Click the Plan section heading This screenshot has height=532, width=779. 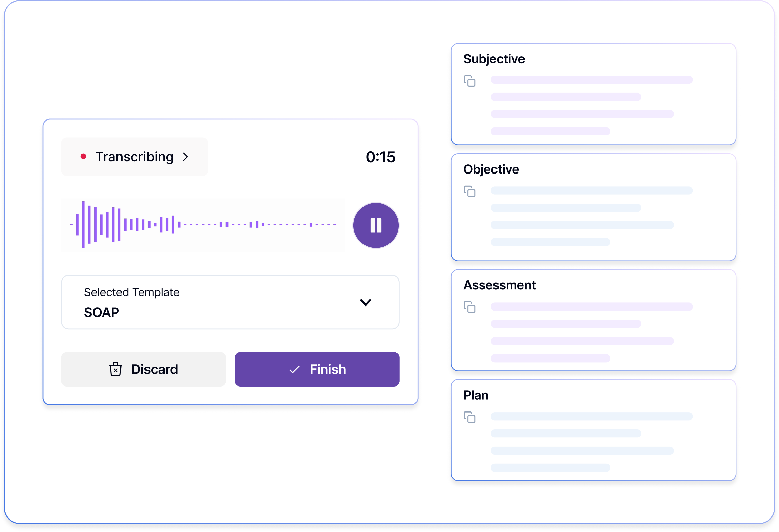point(476,395)
